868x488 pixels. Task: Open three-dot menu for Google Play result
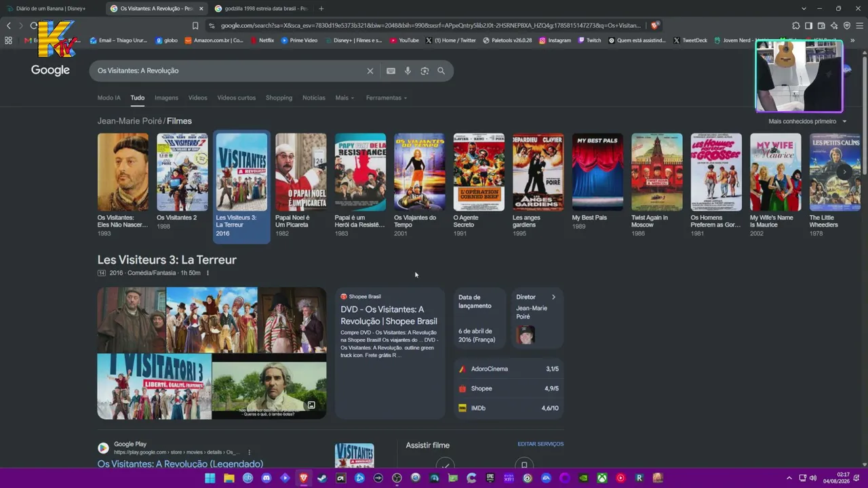pos(249,452)
